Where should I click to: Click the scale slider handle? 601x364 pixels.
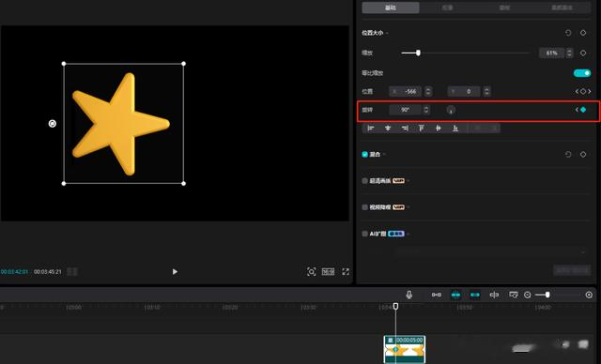tap(418, 53)
